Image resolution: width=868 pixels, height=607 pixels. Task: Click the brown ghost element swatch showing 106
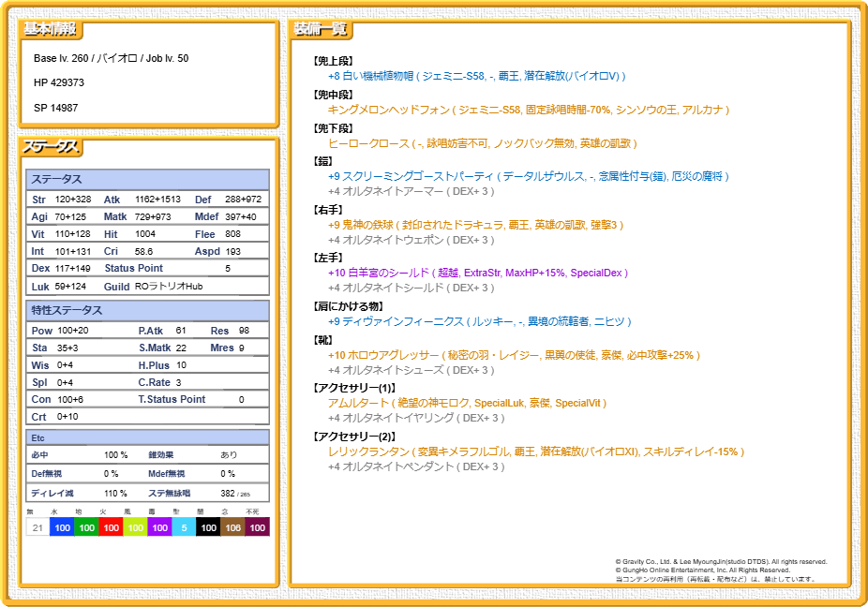(232, 527)
